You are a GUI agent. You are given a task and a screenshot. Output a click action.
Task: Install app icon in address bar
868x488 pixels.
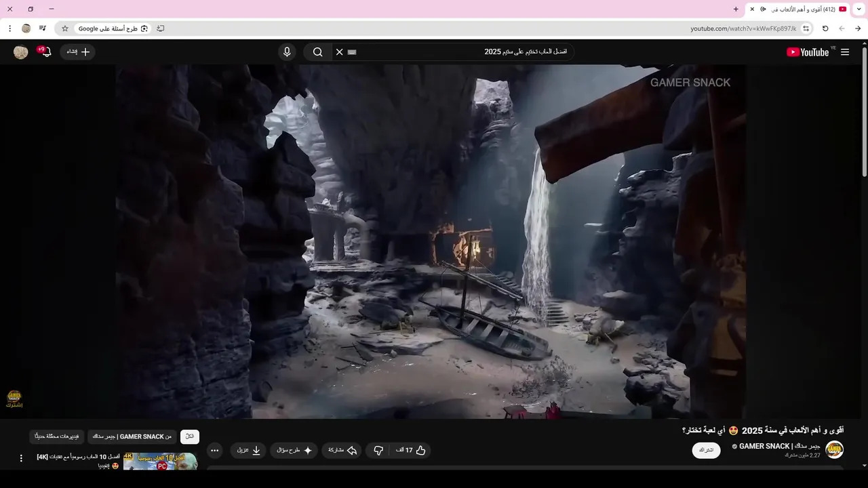click(x=161, y=28)
